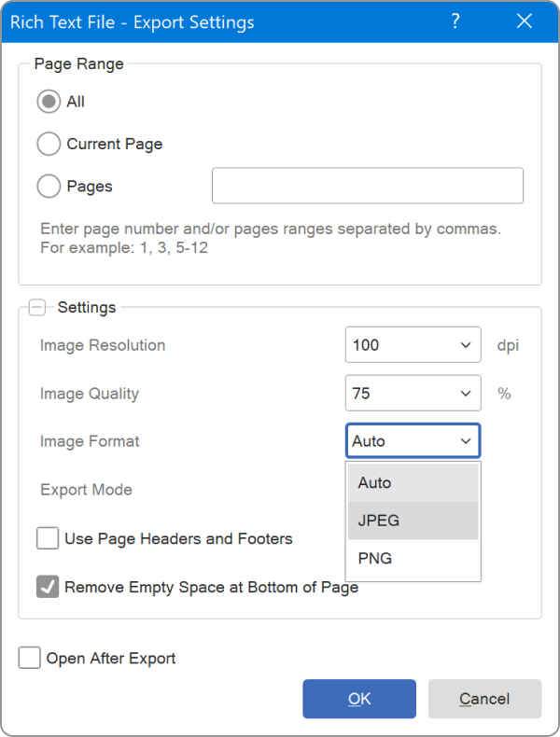Image resolution: width=560 pixels, height=737 pixels.
Task: Select the Pages radio button
Action: pyautogui.click(x=49, y=187)
